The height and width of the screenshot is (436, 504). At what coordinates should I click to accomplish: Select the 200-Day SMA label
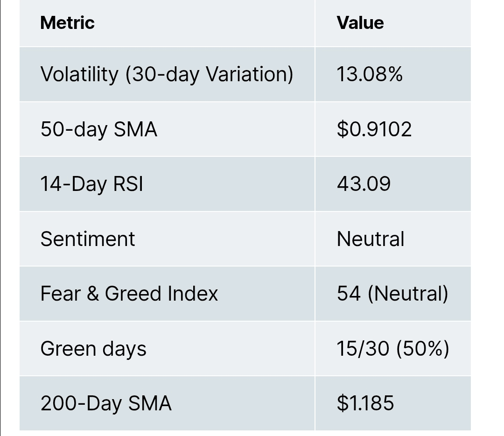tap(106, 403)
